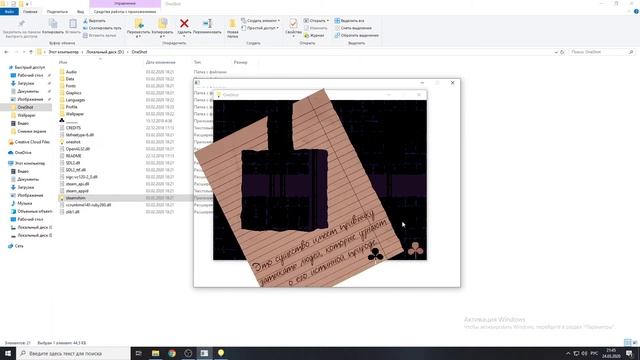Sort by the Имя (Name) column header
The image size is (640, 360).
63,62
